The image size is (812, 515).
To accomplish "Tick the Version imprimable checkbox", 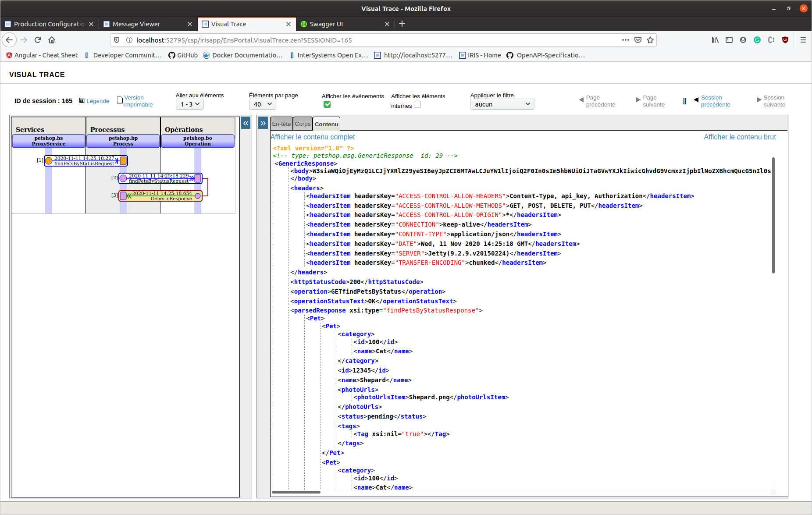I will (x=120, y=100).
